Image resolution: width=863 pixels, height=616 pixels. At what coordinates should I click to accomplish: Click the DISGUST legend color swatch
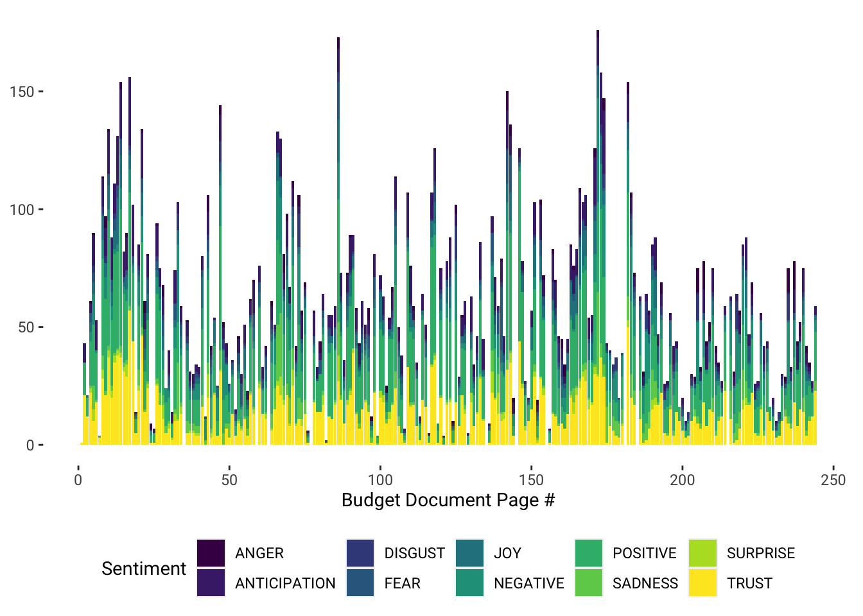tap(360, 553)
